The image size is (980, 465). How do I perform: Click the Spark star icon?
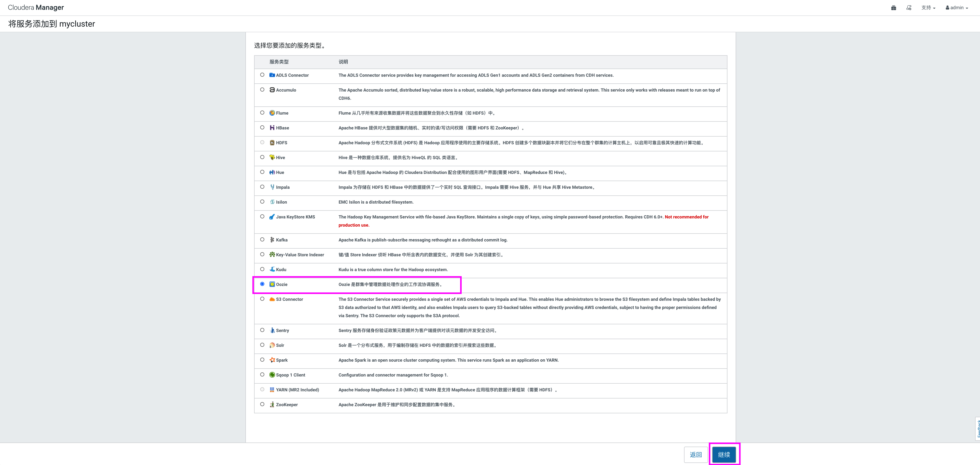[272, 360]
